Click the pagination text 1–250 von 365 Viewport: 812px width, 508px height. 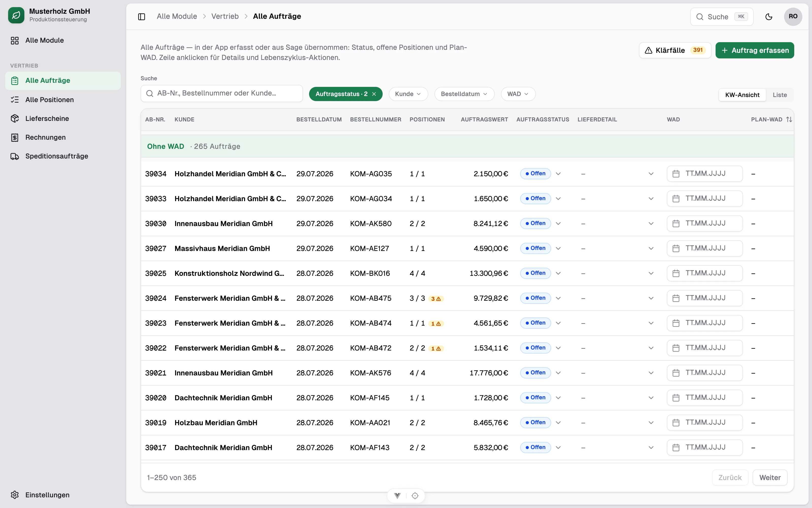172,478
